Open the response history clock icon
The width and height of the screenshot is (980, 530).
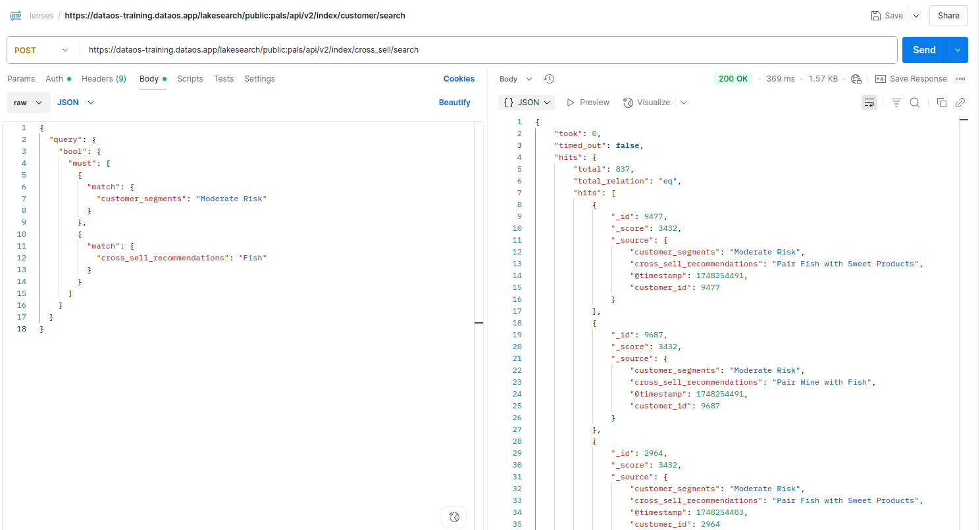point(550,79)
